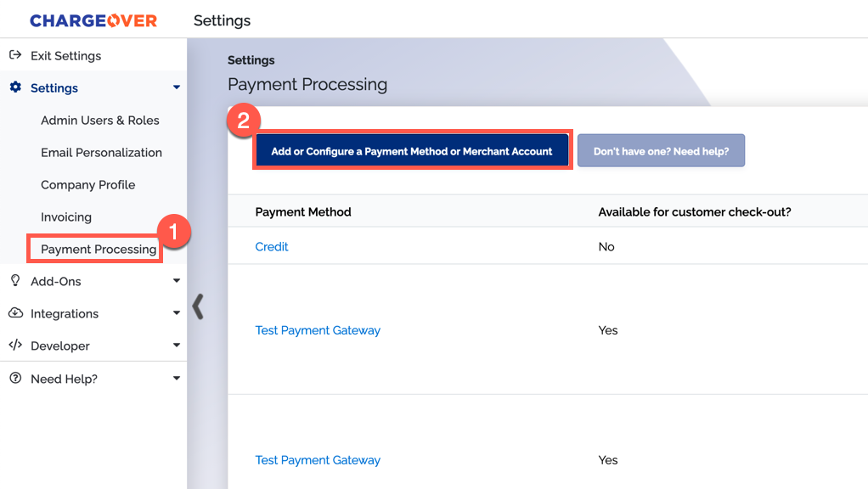Click the Need Help question mark icon
The width and height of the screenshot is (868, 489).
click(15, 378)
